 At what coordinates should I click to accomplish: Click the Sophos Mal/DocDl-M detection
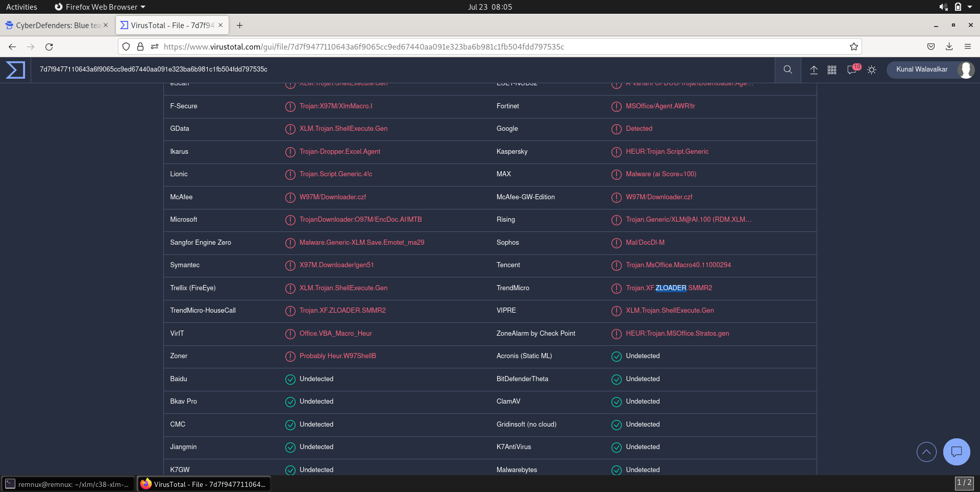(645, 243)
